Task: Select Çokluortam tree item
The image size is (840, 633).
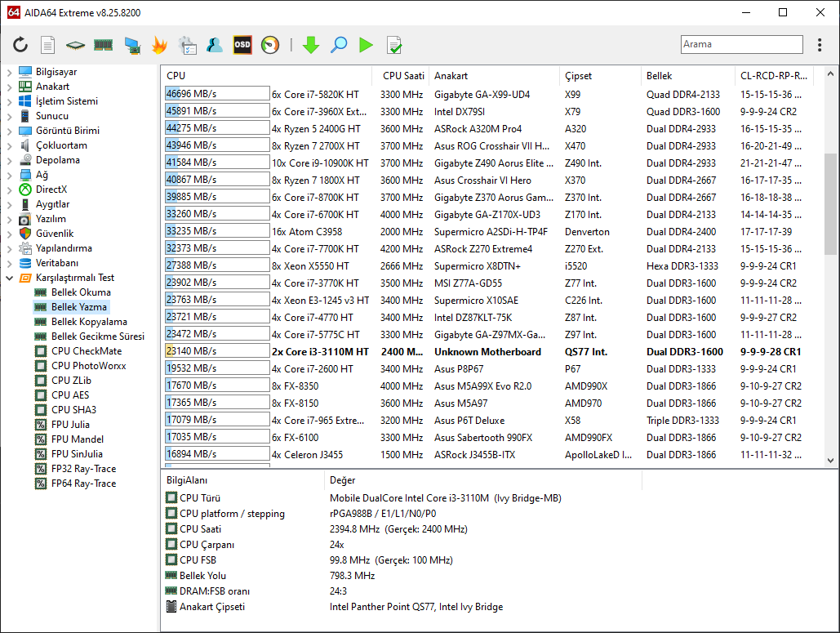Action: click(x=61, y=145)
